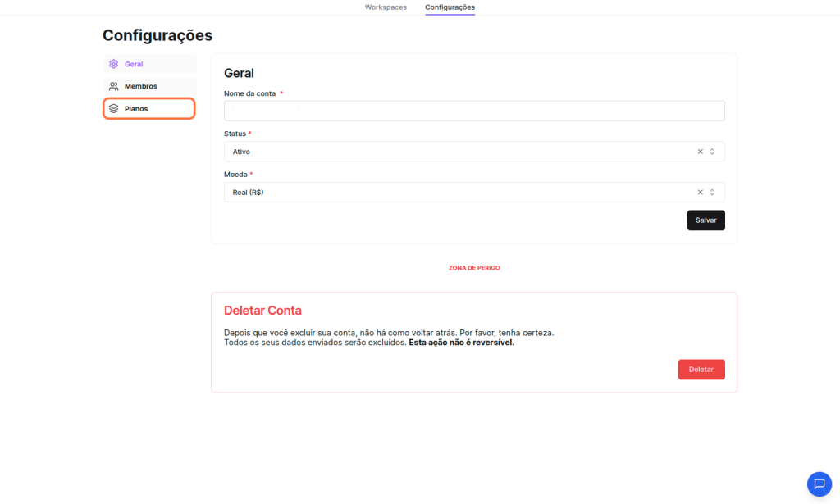Switch to the Workspaces tab
This screenshot has height=504, width=840.
point(386,7)
